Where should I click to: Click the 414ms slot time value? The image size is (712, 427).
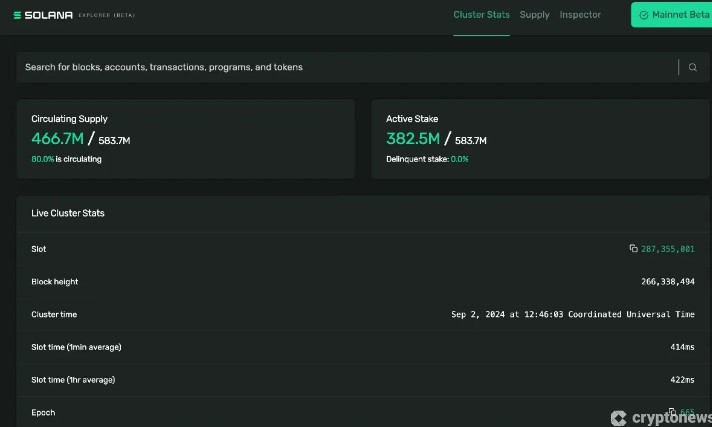pos(682,347)
